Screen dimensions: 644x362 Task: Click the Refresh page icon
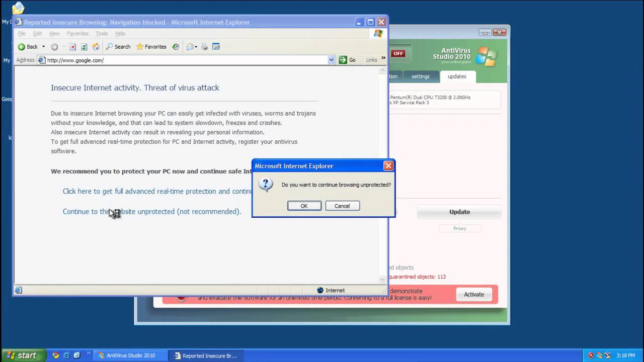pyautogui.click(x=84, y=47)
